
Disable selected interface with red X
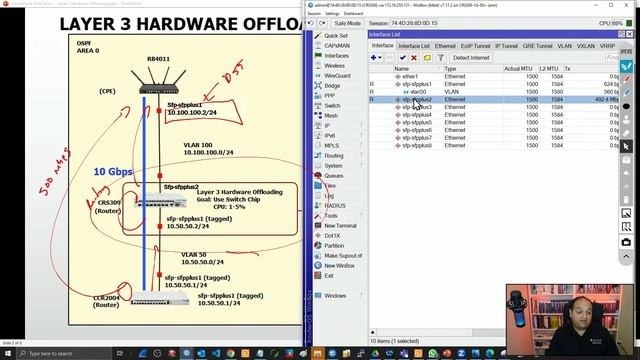pos(413,58)
